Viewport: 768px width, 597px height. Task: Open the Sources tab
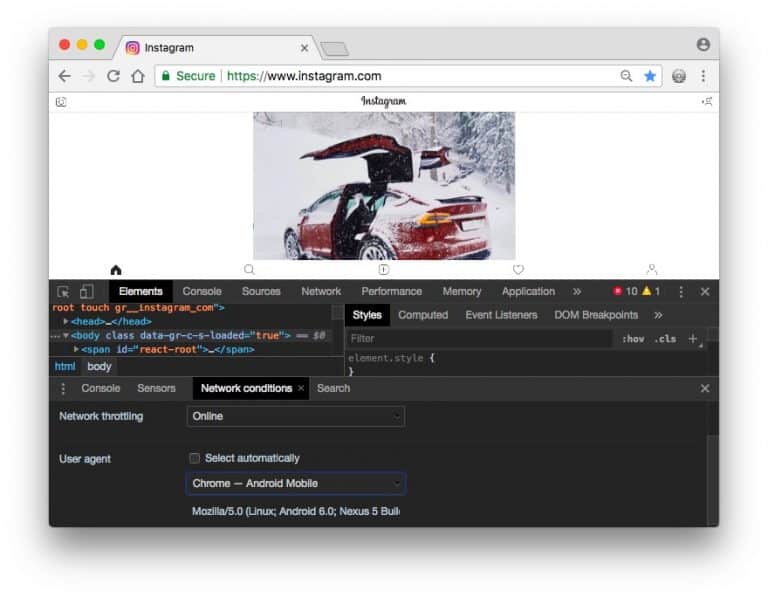(261, 291)
